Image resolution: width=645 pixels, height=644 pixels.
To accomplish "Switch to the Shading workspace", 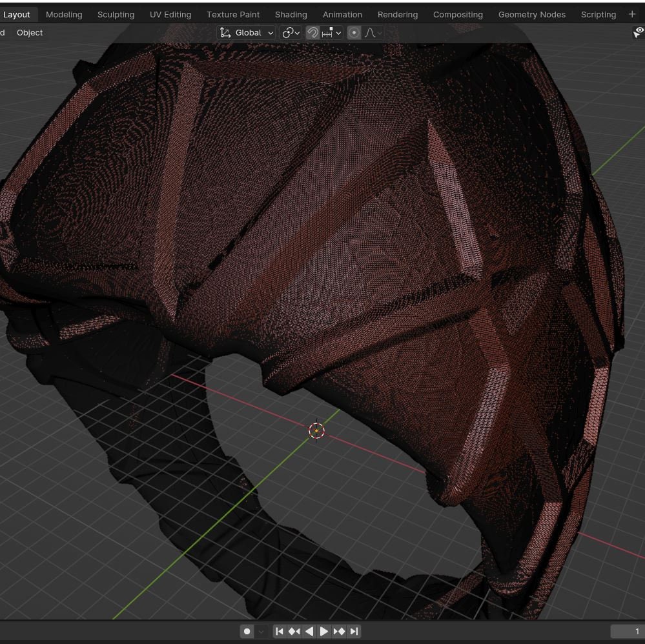I will click(x=291, y=14).
